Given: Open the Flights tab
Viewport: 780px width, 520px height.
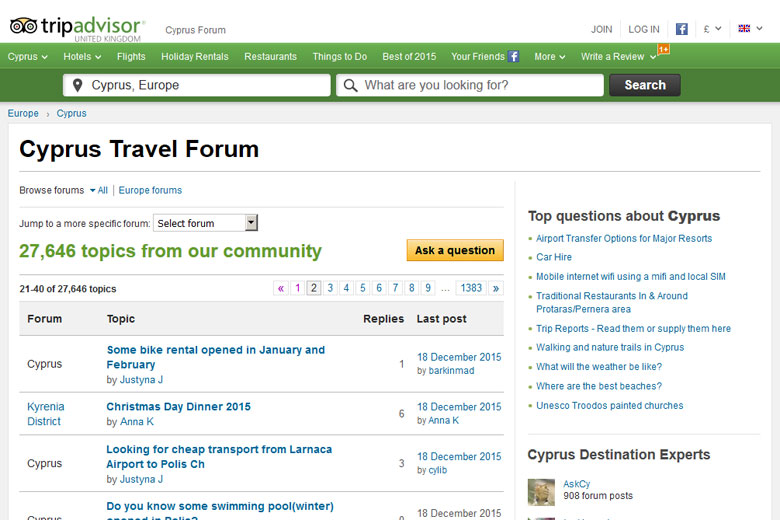Looking at the screenshot, I should [x=131, y=57].
